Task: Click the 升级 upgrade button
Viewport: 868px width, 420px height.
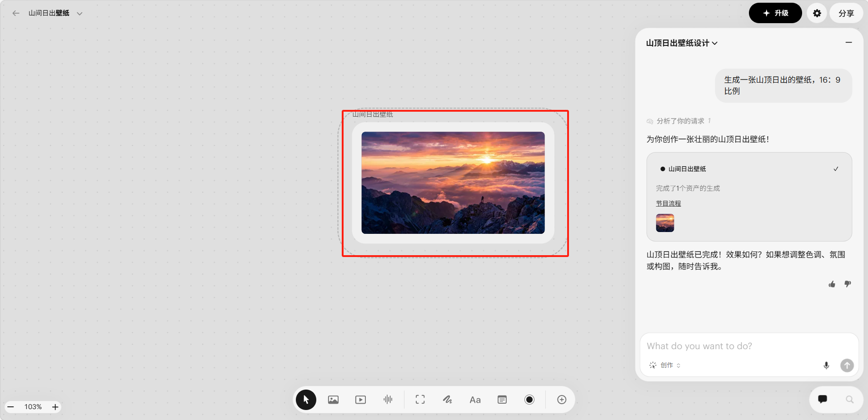Action: tap(775, 13)
